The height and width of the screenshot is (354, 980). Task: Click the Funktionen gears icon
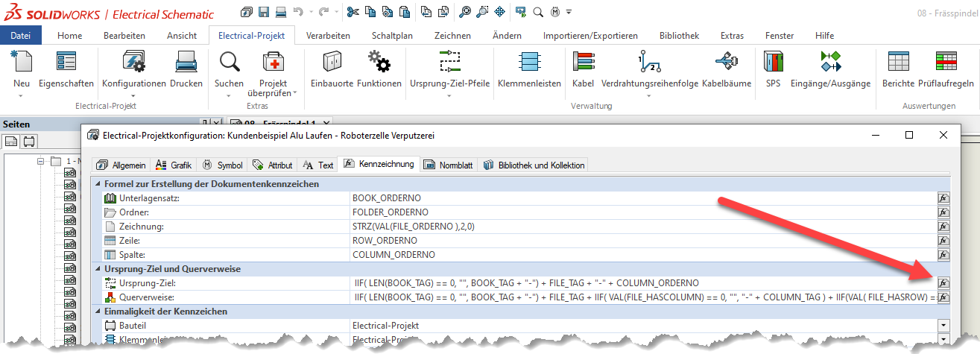pos(379,69)
